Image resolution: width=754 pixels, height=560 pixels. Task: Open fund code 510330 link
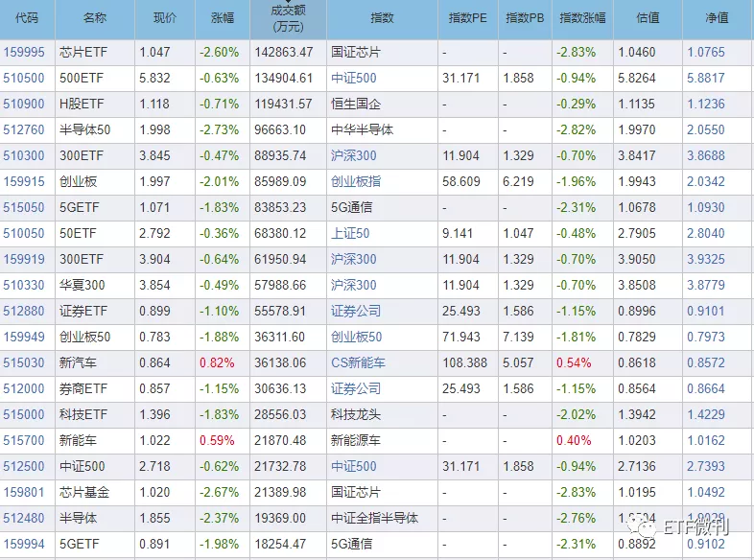[x=24, y=285]
